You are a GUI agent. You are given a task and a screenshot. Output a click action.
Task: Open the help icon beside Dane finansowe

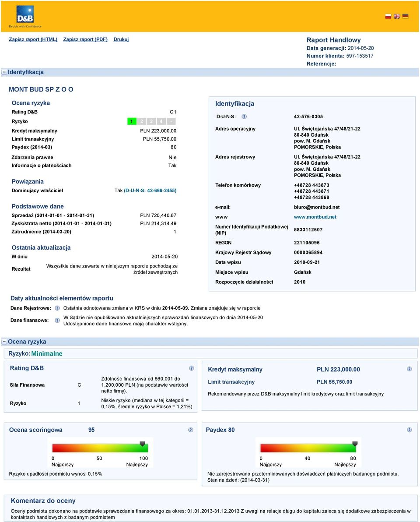click(x=57, y=320)
